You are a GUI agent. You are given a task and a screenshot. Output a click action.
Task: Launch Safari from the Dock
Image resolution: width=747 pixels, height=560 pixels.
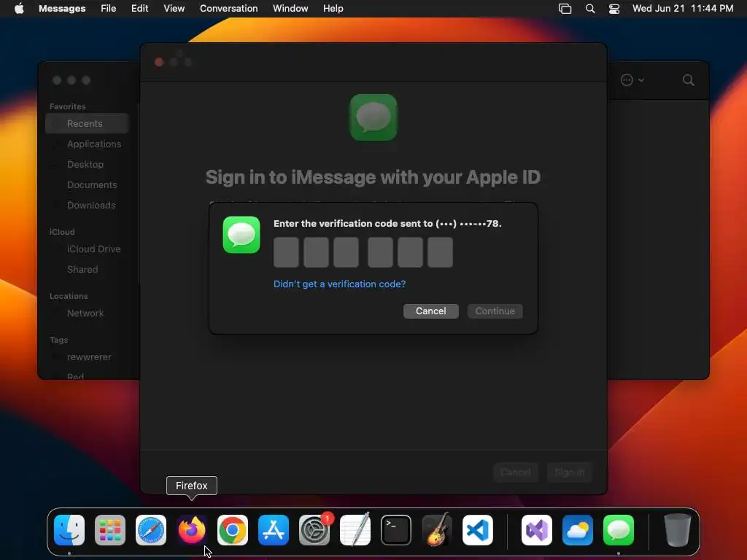coord(151,530)
